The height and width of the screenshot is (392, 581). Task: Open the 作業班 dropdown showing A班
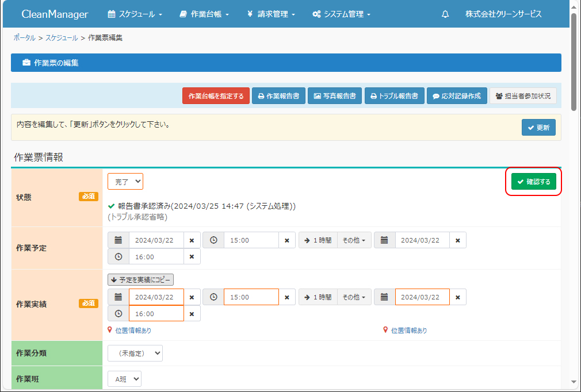point(124,379)
